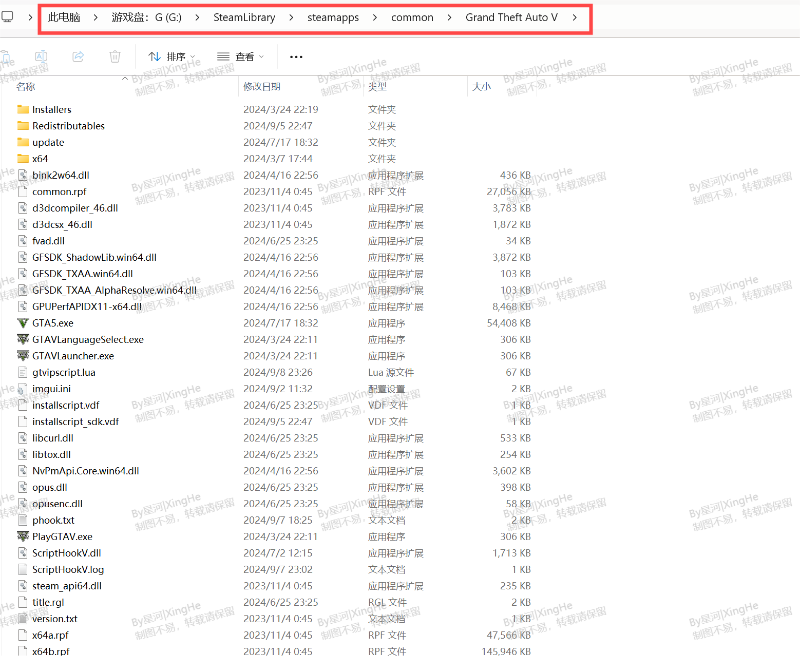Click the rename icon in toolbar
Screen dimensions: 800x672
coord(41,56)
